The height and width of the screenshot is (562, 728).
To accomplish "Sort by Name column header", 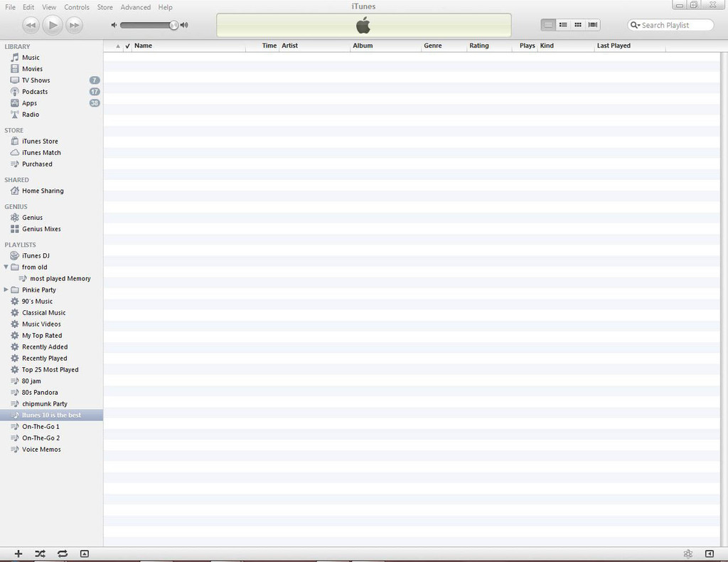I will [x=188, y=46].
